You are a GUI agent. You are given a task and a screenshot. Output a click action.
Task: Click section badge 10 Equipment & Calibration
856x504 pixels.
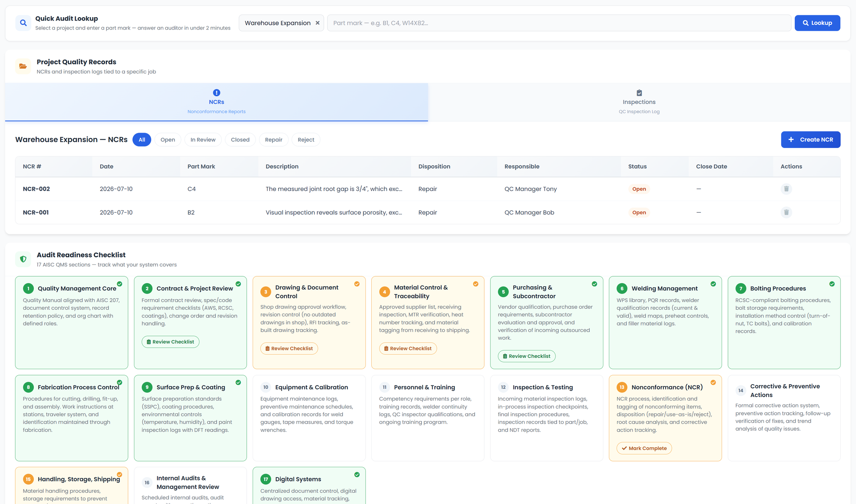tap(266, 387)
